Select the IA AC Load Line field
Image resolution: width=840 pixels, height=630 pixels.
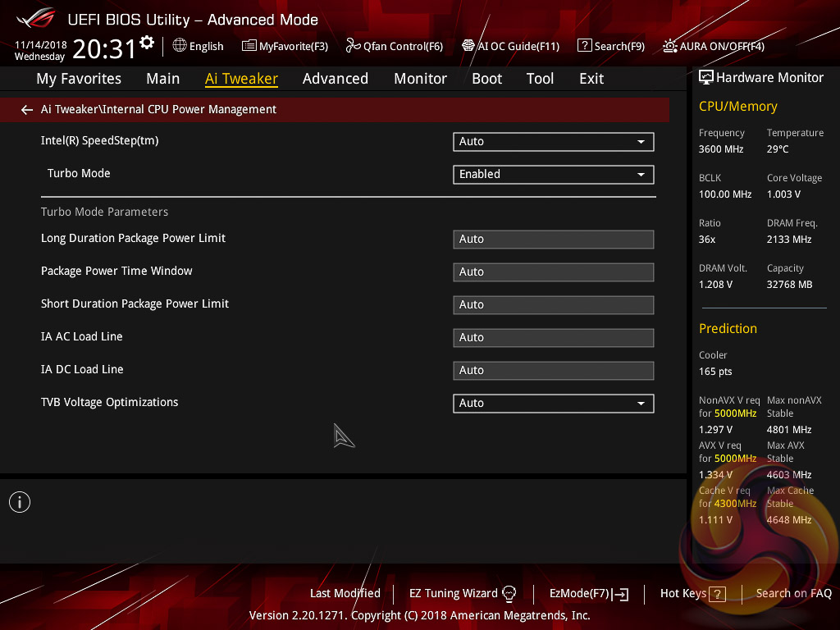[x=553, y=338]
